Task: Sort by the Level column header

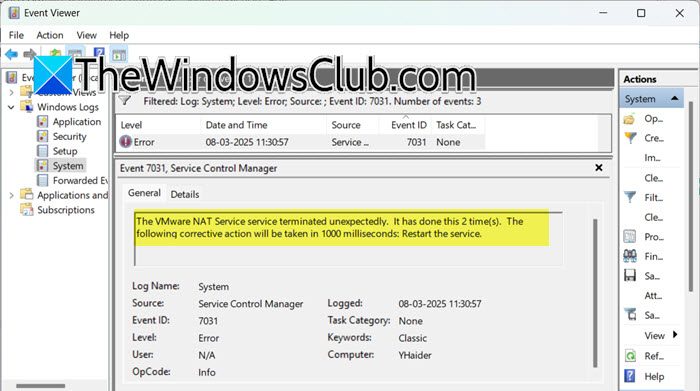Action: [158, 125]
